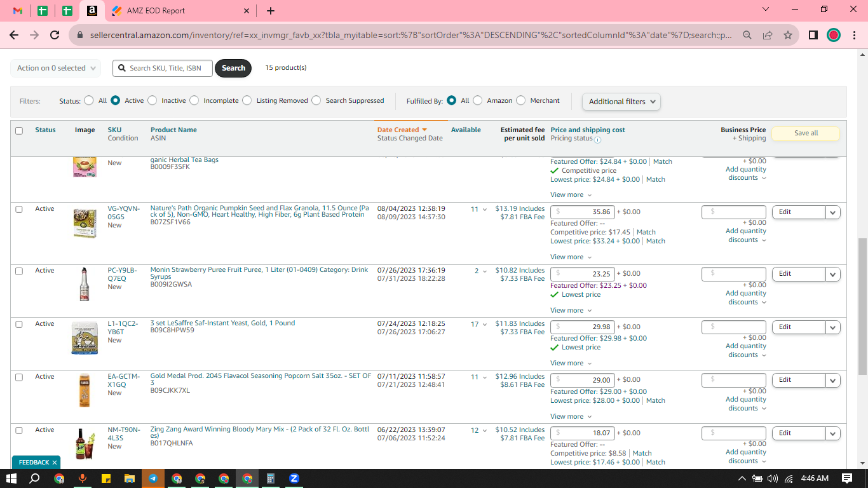
Task: Select the Search Suppressed filter
Action: click(x=316, y=100)
